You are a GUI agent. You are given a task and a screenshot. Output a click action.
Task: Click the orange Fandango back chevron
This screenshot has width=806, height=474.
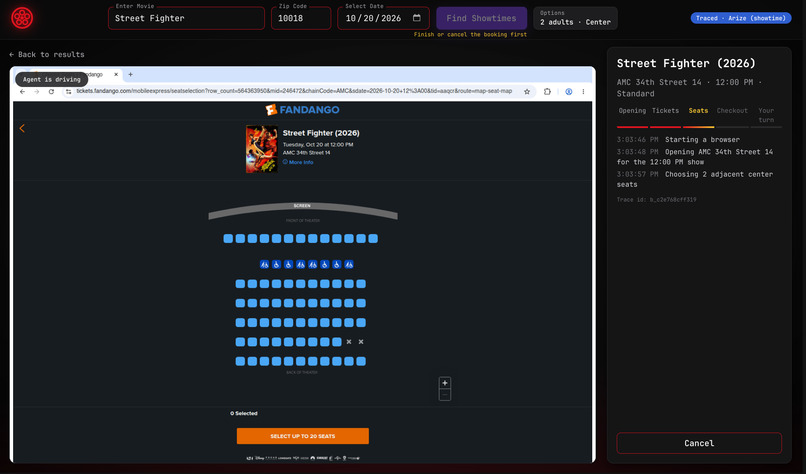pyautogui.click(x=22, y=128)
